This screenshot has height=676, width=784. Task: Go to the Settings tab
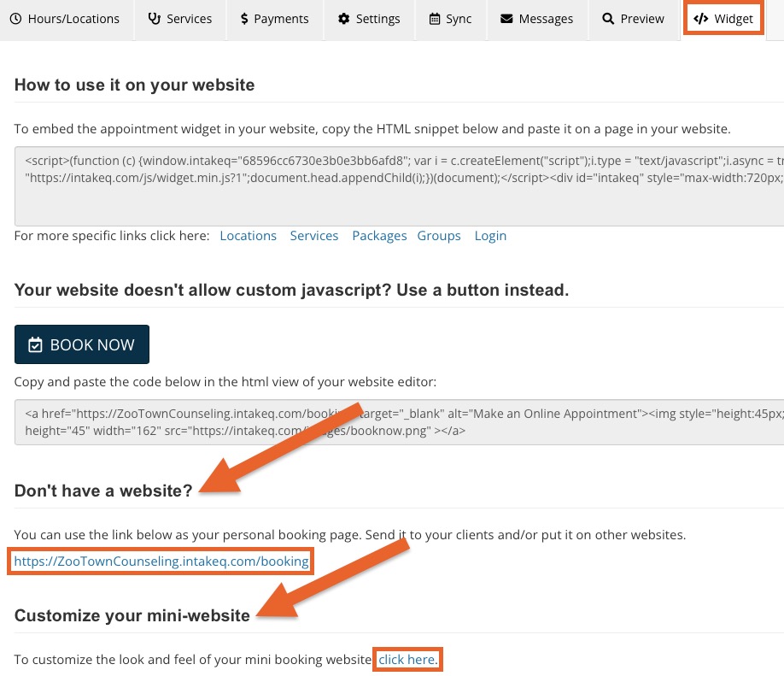pyautogui.click(x=369, y=19)
